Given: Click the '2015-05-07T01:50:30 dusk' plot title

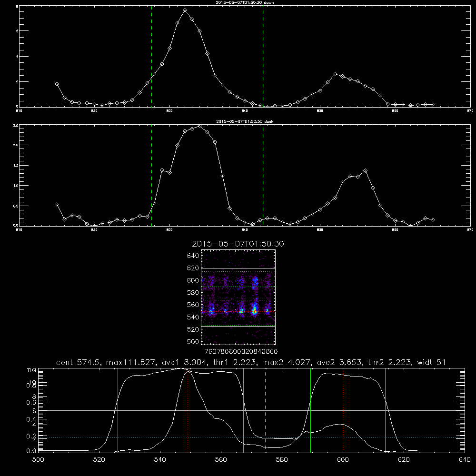Looking at the screenshot, I should pos(245,121).
